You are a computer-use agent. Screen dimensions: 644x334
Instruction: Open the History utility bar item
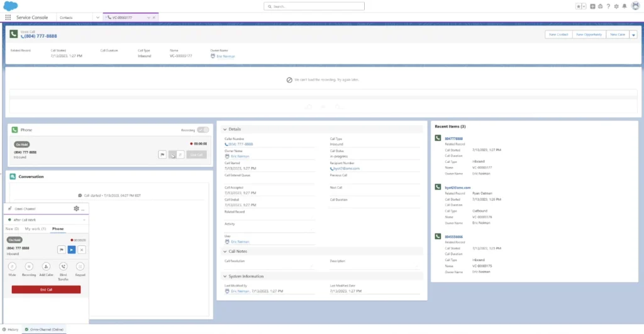click(x=11, y=330)
